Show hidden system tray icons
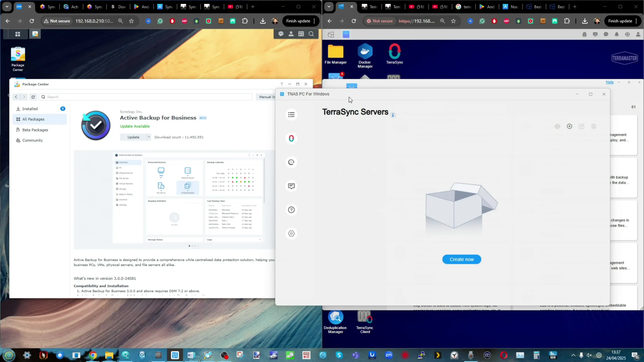Image resolution: width=644 pixels, height=362 pixels. click(x=573, y=355)
